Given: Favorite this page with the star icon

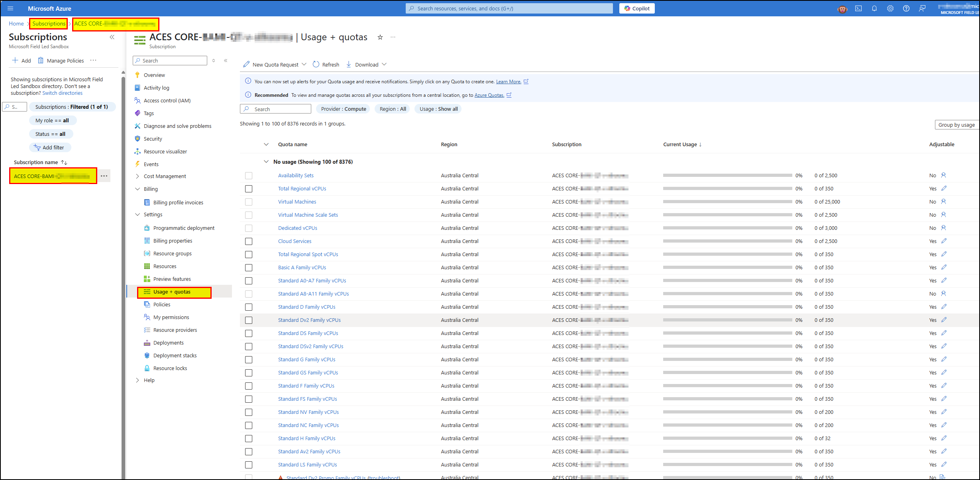Looking at the screenshot, I should (x=380, y=37).
